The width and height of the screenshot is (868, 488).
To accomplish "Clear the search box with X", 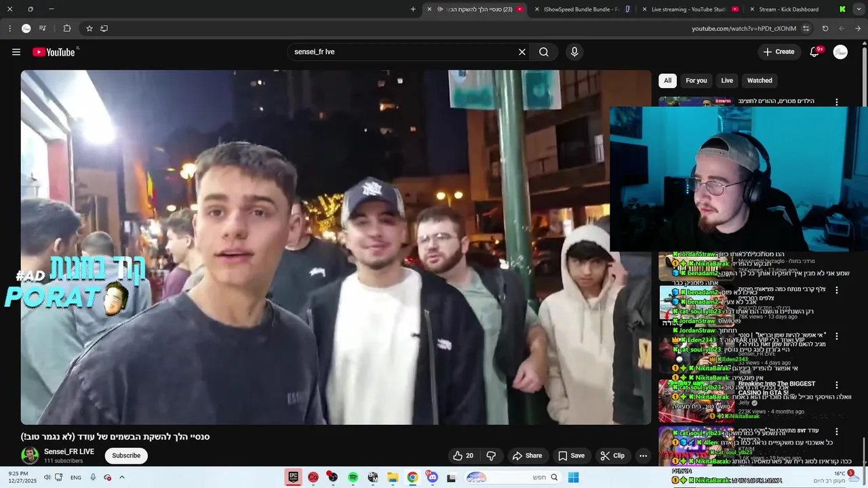I will pos(522,52).
